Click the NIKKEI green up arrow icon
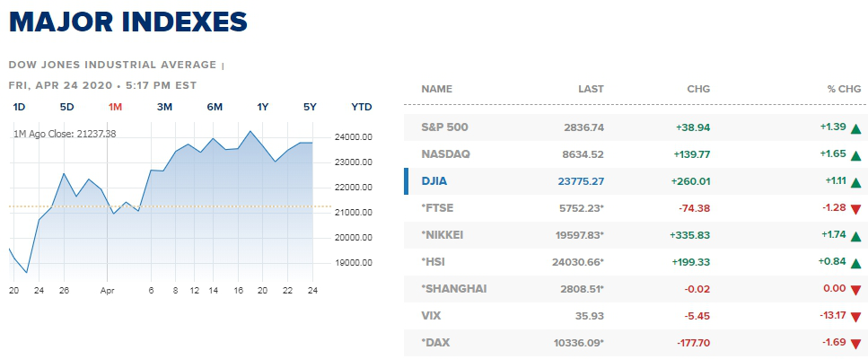This screenshot has height=359, width=868. point(855,235)
